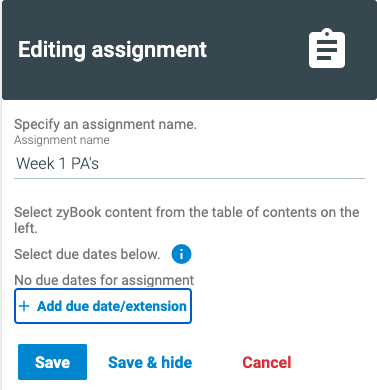The width and height of the screenshot is (377, 390).
Task: Click the small 'Assignment name' field label
Action: [x=62, y=140]
